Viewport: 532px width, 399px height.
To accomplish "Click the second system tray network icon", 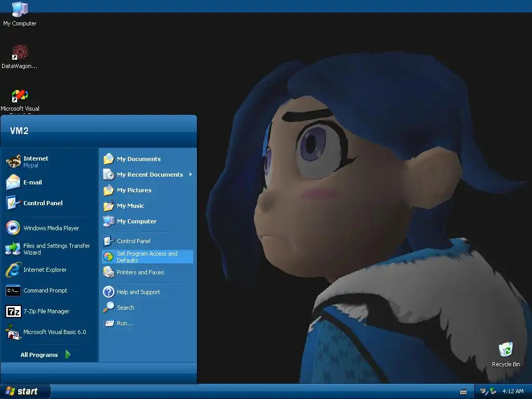I will (x=493, y=391).
